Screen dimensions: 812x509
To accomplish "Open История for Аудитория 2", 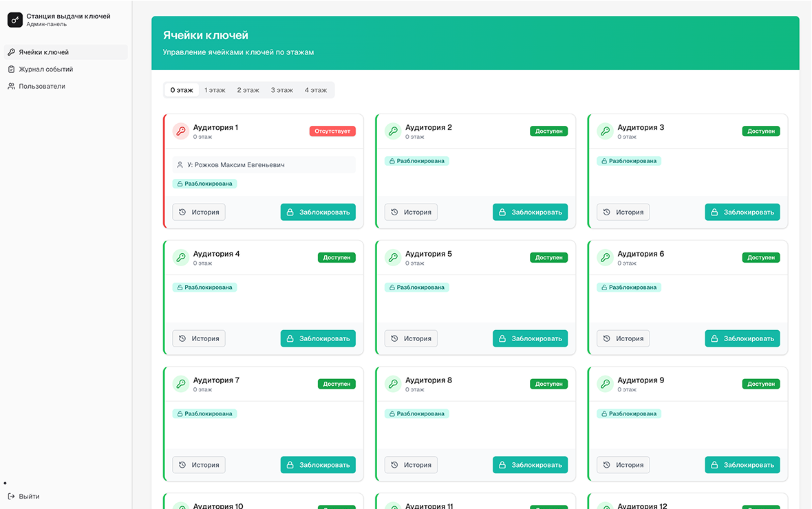I will click(x=412, y=212).
